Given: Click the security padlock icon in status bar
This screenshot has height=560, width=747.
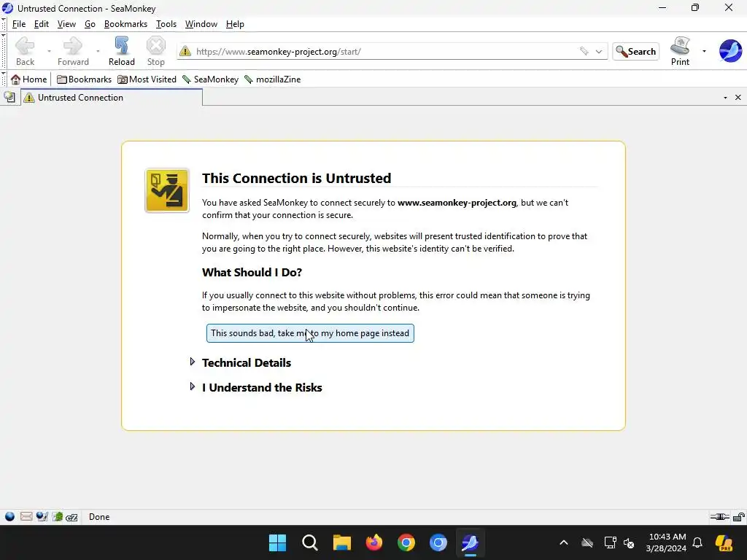Looking at the screenshot, I should point(739,517).
